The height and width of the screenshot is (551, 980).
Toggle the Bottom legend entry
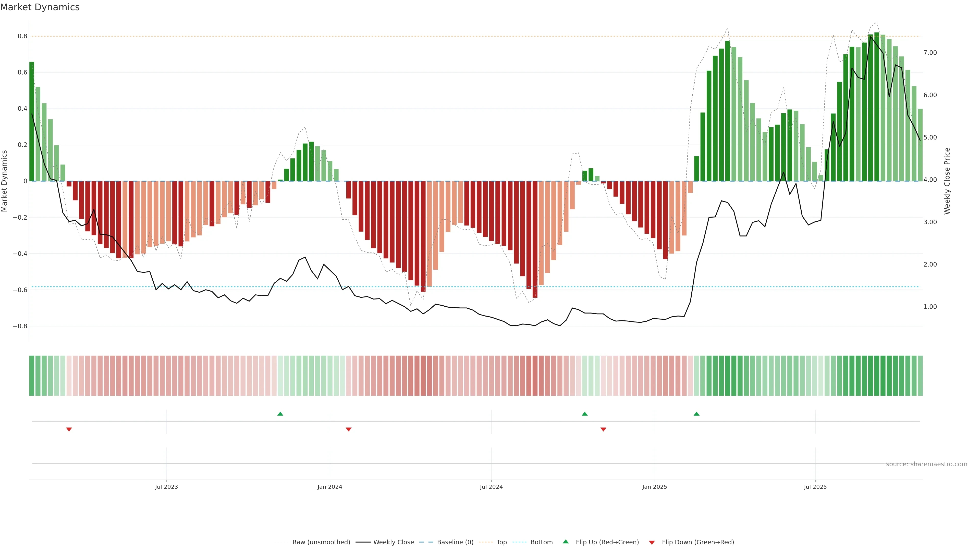pyautogui.click(x=541, y=542)
